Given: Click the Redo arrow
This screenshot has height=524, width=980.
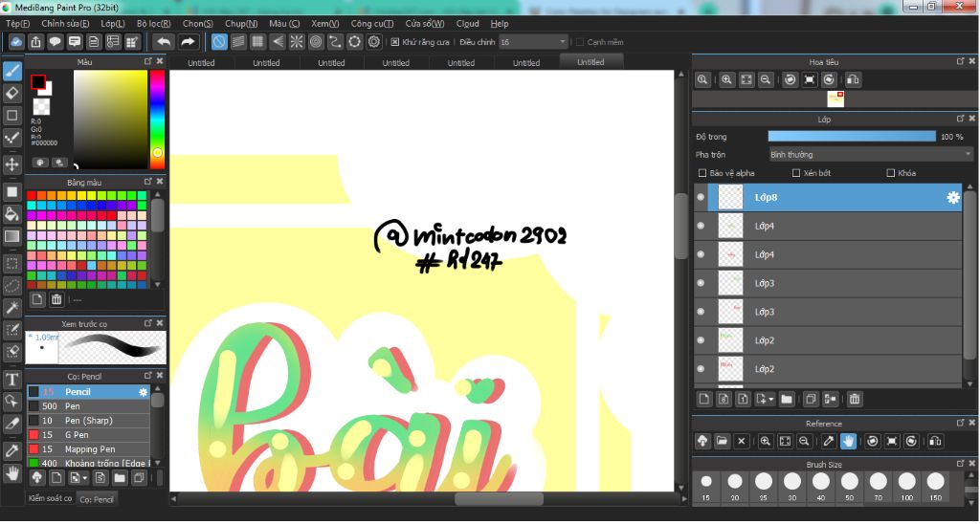Looking at the screenshot, I should click(x=187, y=42).
